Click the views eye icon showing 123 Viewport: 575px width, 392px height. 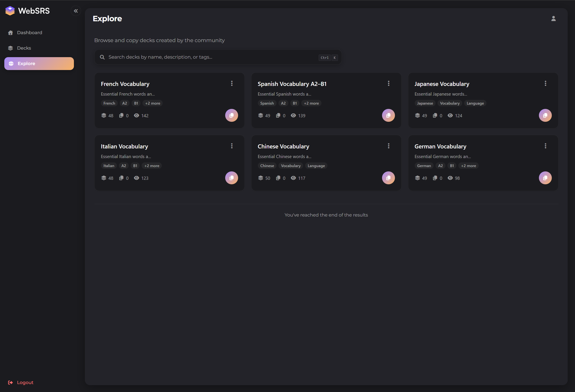(136, 178)
